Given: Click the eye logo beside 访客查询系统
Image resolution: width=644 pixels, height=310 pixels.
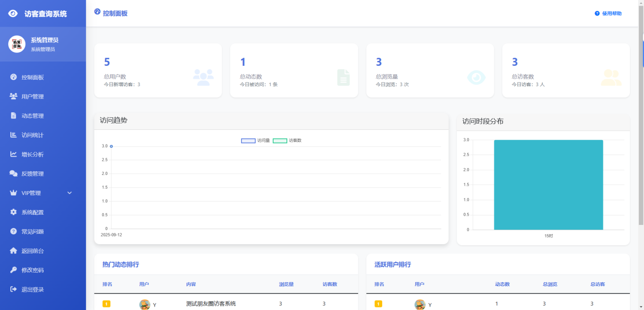Looking at the screenshot, I should (13, 14).
